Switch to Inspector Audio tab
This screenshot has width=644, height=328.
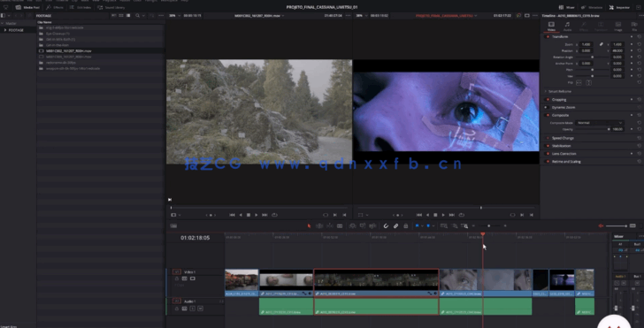[x=567, y=27]
